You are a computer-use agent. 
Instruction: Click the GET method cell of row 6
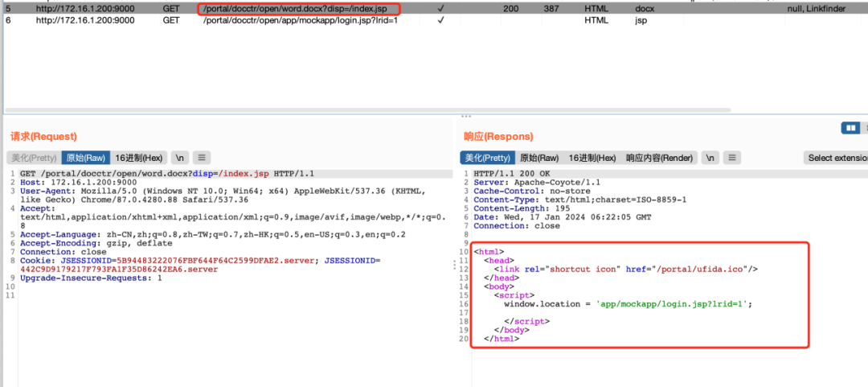pyautogui.click(x=170, y=20)
